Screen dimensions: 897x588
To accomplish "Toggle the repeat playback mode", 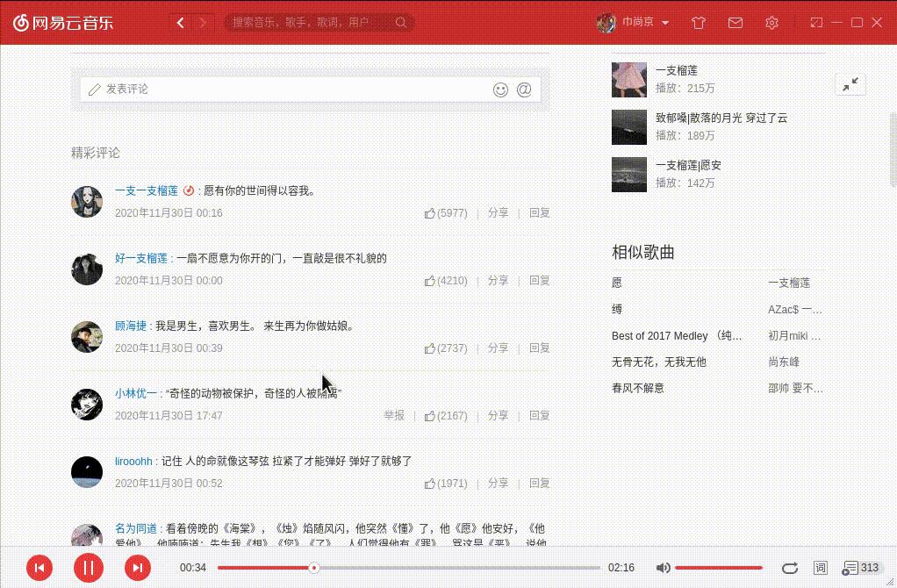I will tap(789, 568).
